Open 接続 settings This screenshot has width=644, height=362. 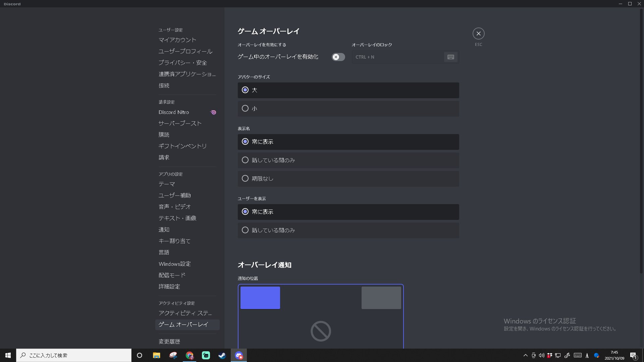point(187,85)
